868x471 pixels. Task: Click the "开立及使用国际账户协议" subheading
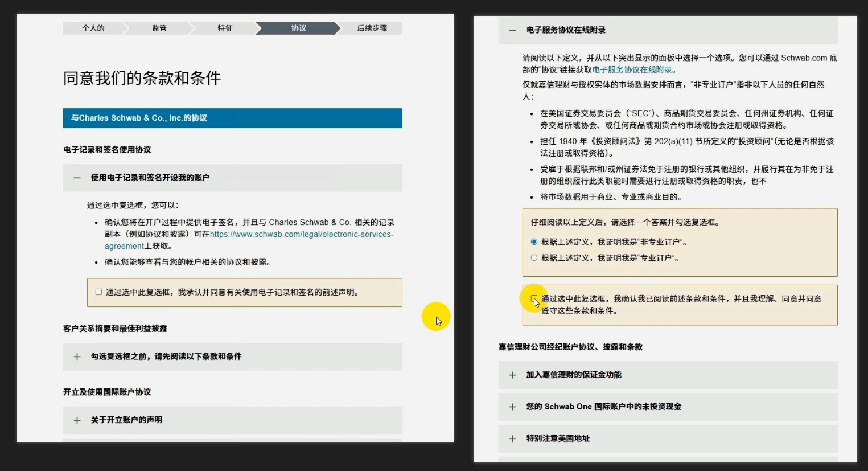pos(107,392)
